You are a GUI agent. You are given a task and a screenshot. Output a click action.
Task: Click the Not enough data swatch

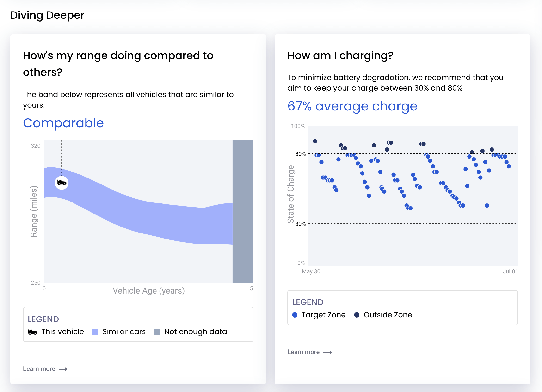[157, 332]
